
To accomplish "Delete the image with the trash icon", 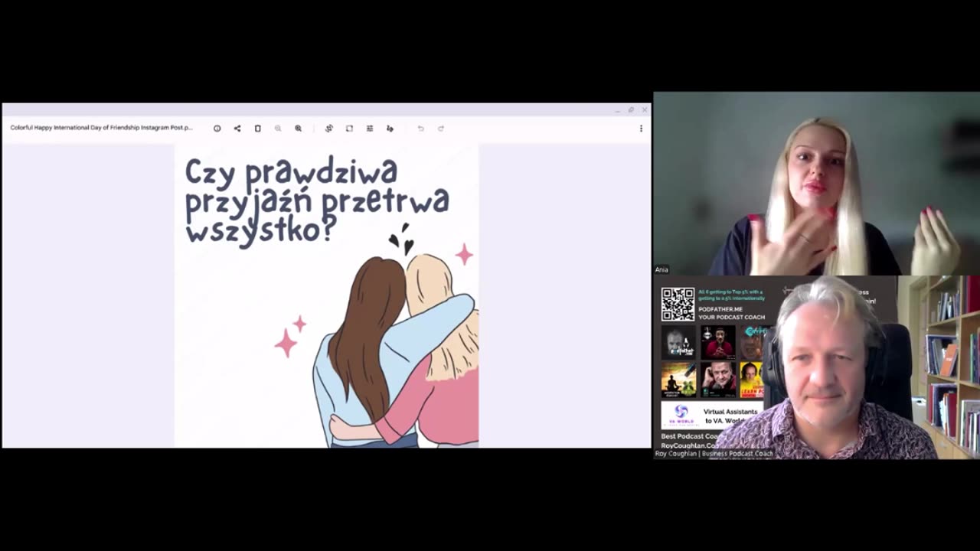I will pyautogui.click(x=257, y=129).
